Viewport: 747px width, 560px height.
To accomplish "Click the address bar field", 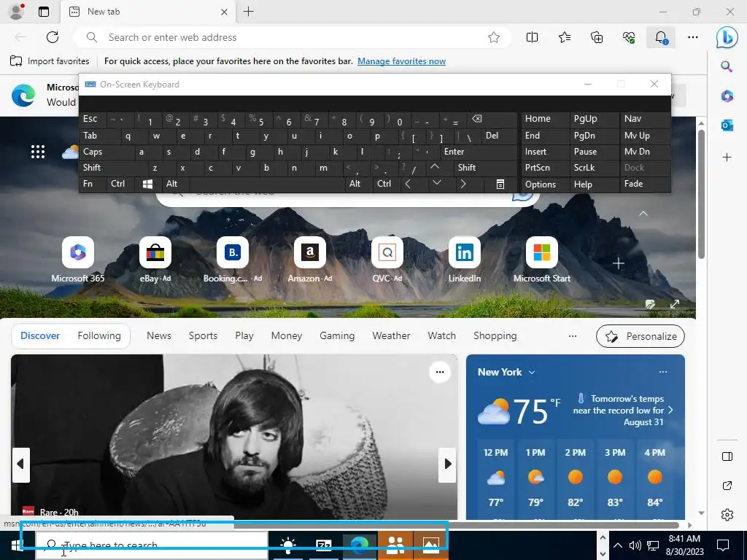I will pos(292,37).
